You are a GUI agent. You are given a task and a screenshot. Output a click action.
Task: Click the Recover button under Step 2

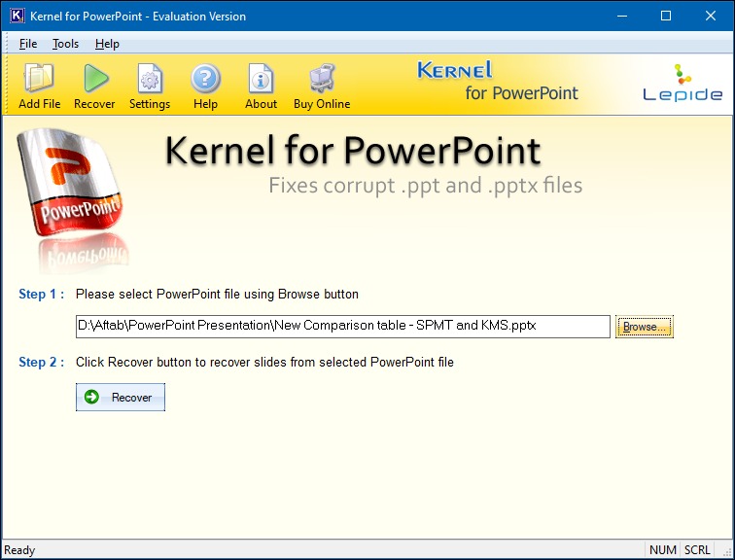tap(121, 398)
